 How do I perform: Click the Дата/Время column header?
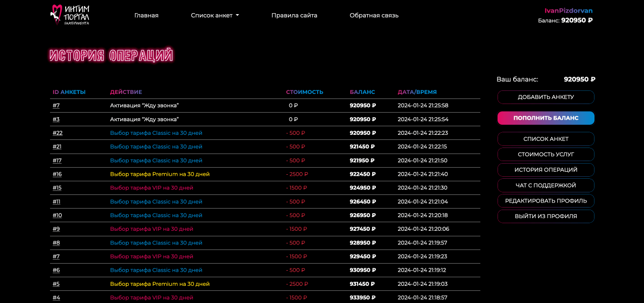click(417, 92)
